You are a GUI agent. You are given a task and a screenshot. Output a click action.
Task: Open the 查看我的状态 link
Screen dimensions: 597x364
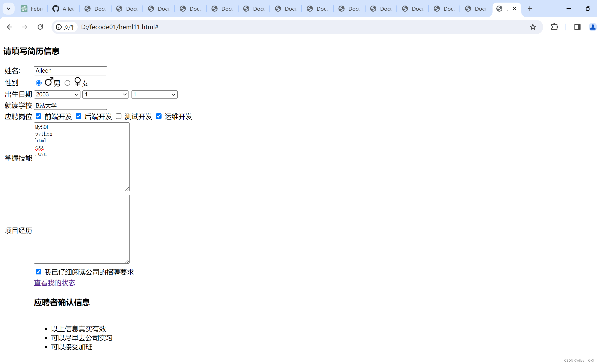pos(54,283)
